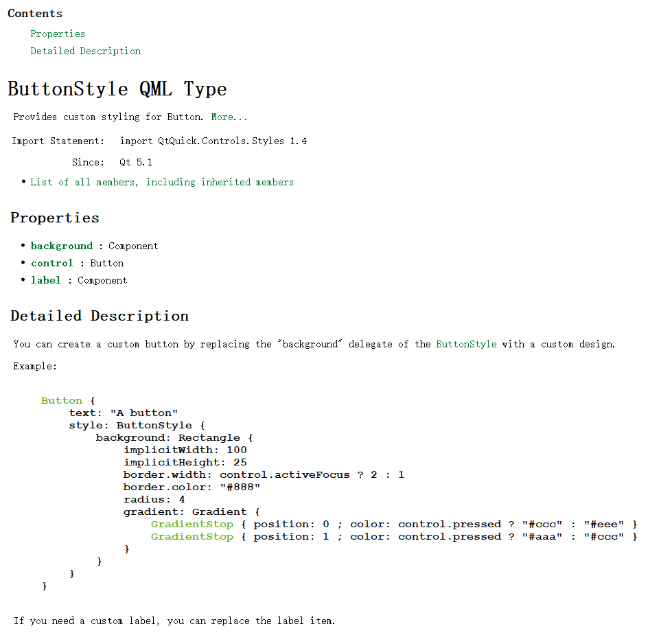Open the Properties link under Contents

(x=58, y=34)
